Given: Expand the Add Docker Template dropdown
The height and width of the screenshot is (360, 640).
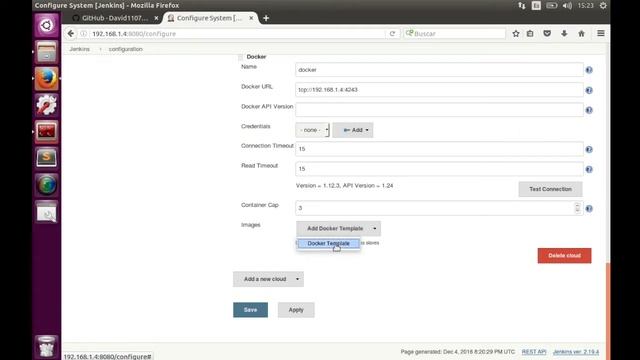Looking at the screenshot, I should (338, 229).
